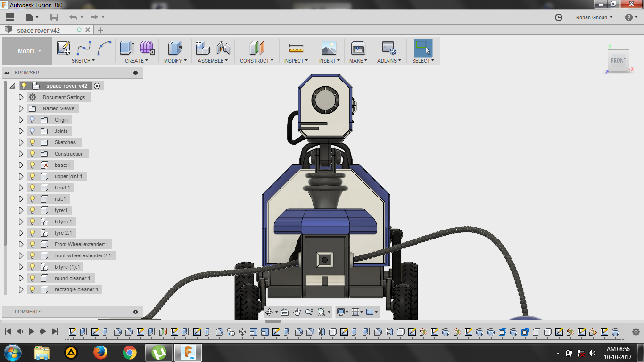The image size is (644, 362).
Task: Expand the upper joint:1 component
Action: pos(21,176)
